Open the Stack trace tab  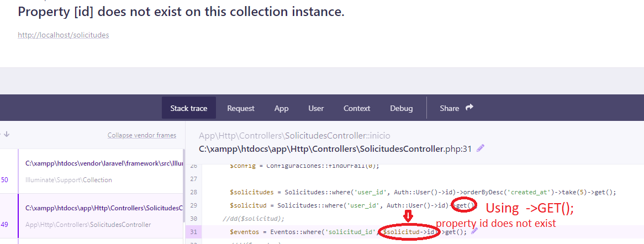[188, 108]
